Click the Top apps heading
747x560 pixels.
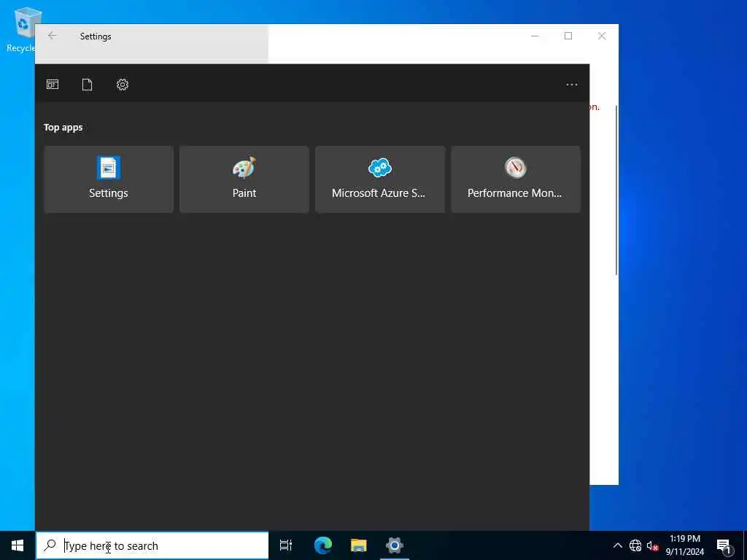tap(63, 127)
